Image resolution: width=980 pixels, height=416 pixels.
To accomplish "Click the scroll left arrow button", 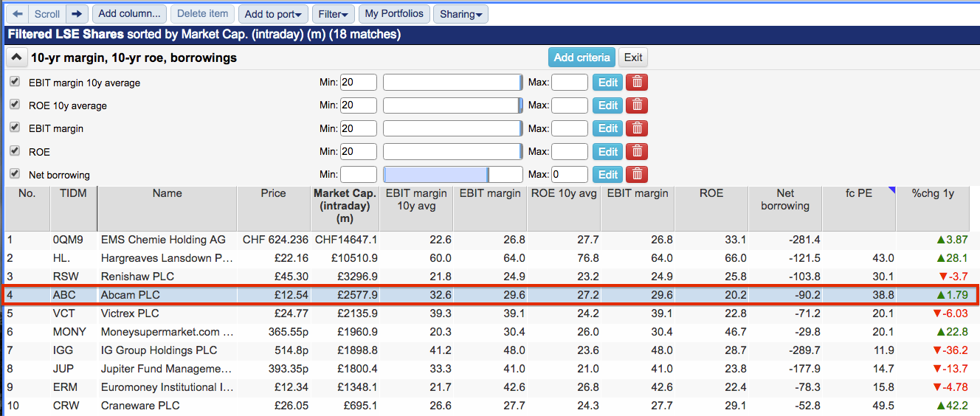I will [18, 14].
